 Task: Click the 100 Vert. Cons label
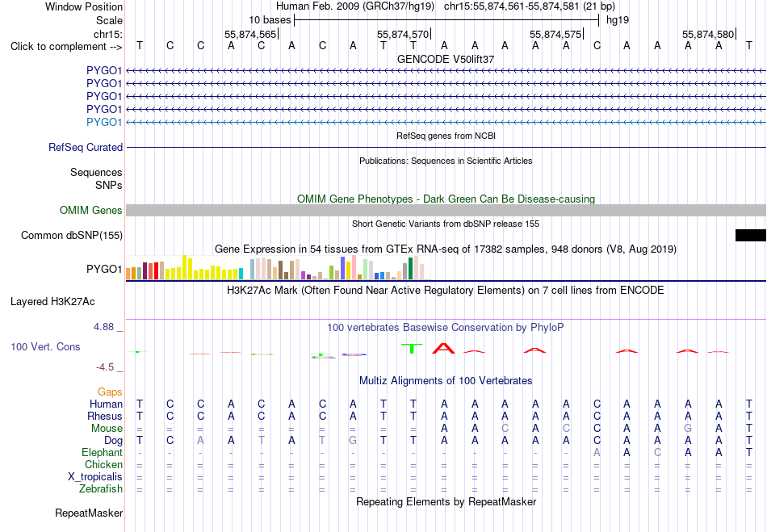[x=45, y=346]
